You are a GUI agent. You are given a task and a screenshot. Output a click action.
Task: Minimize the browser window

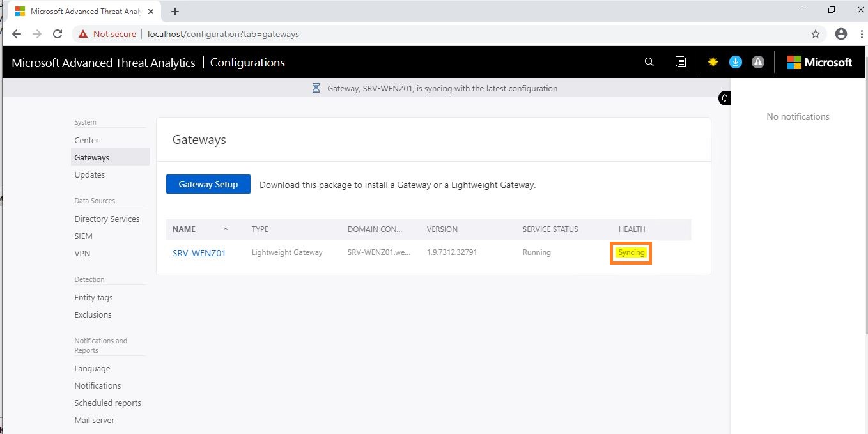point(803,10)
